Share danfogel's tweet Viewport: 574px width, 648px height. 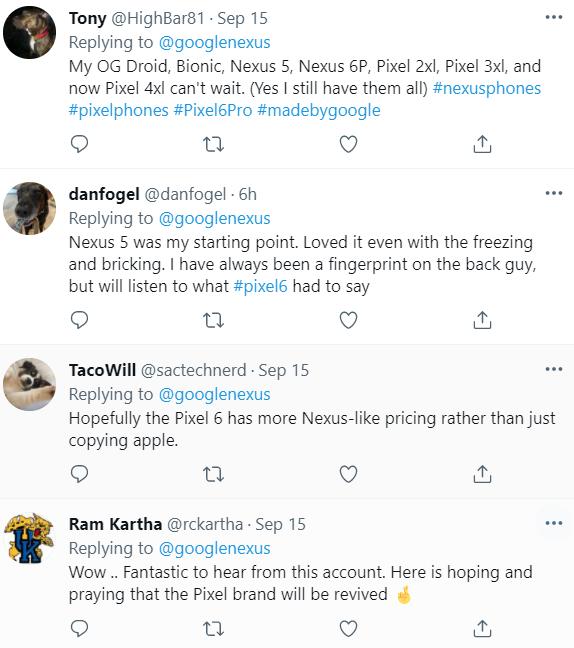coord(482,320)
